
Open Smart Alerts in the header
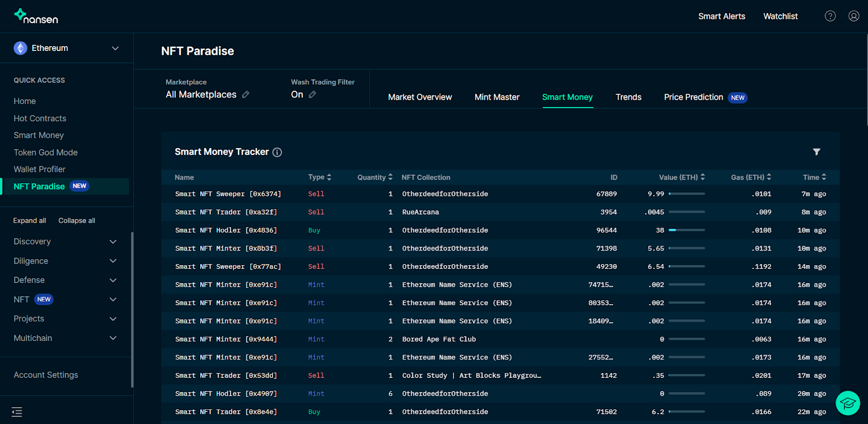click(722, 16)
